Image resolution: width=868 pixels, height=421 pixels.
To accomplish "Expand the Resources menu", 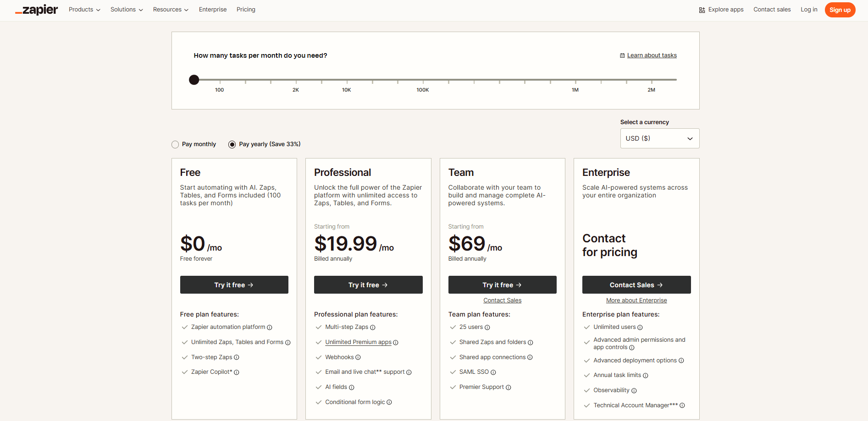I will [170, 9].
